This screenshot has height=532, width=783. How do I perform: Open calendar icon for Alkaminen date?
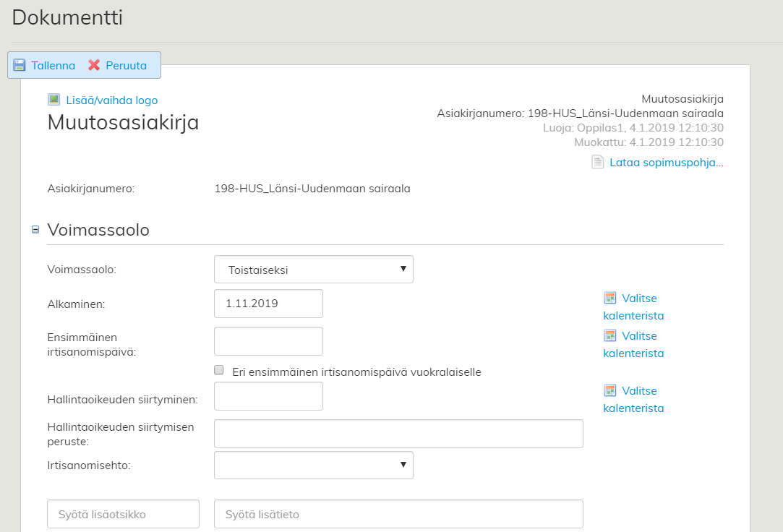coord(610,298)
